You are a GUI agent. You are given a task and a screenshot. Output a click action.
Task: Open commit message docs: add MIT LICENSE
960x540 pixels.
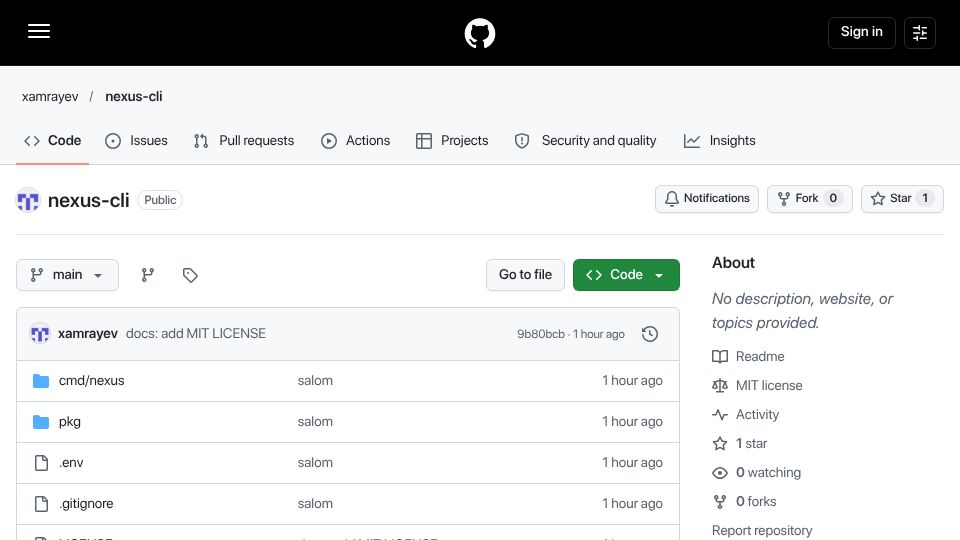[x=196, y=334]
